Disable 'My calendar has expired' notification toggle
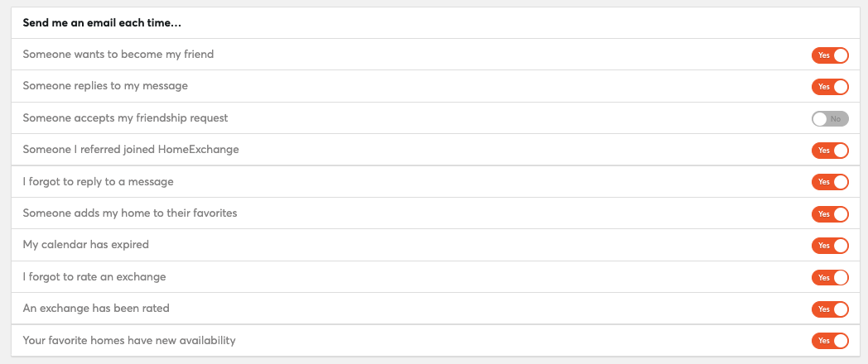 [x=830, y=246]
